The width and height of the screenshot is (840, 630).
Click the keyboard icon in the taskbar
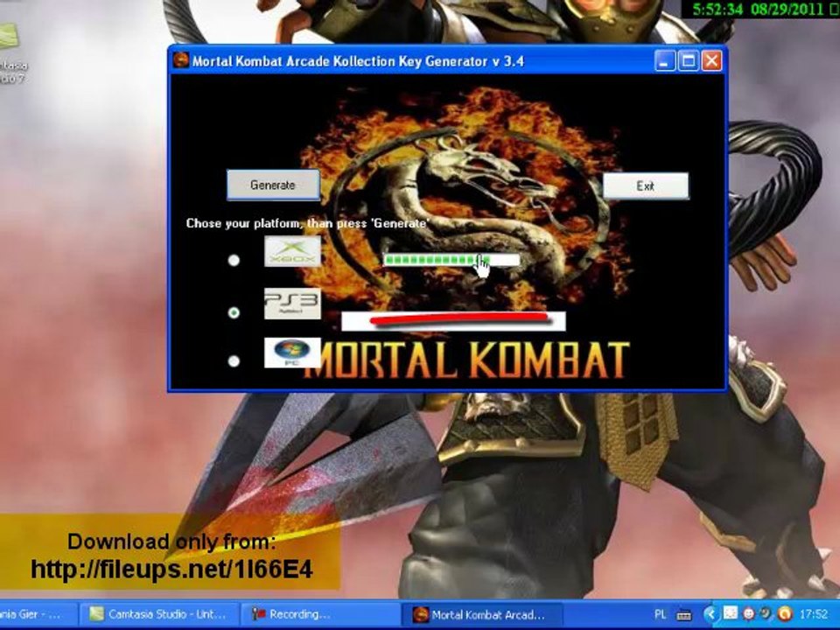click(x=683, y=615)
